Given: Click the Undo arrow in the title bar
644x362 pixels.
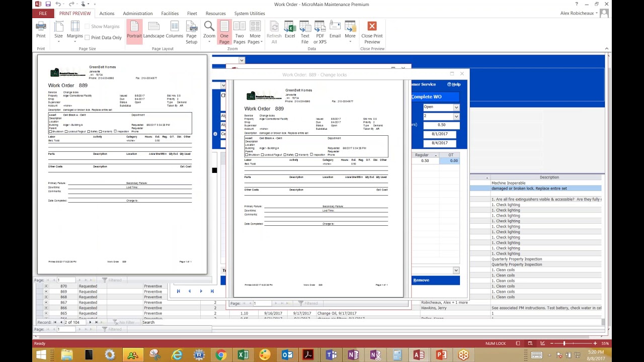Looking at the screenshot, I should pyautogui.click(x=58, y=4).
